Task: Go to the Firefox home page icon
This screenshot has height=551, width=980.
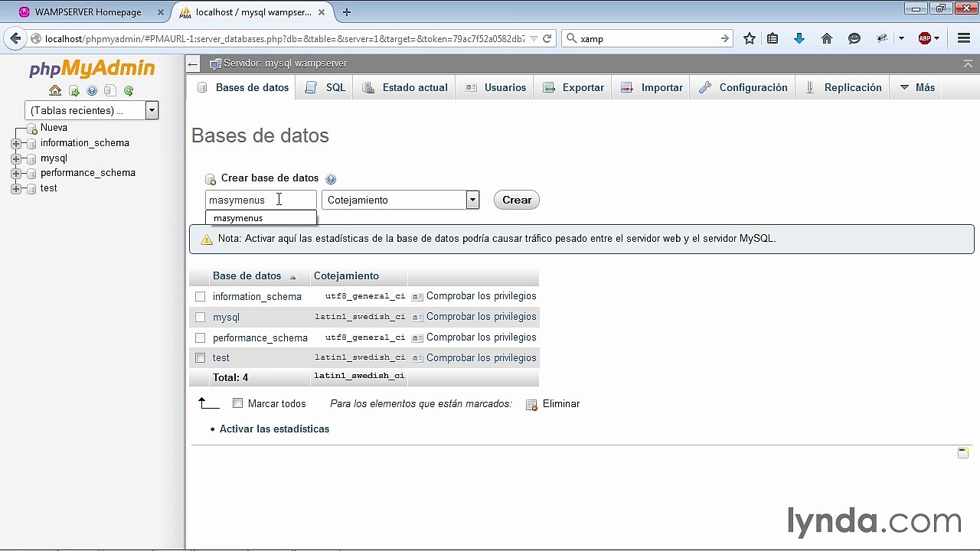Action: (827, 38)
